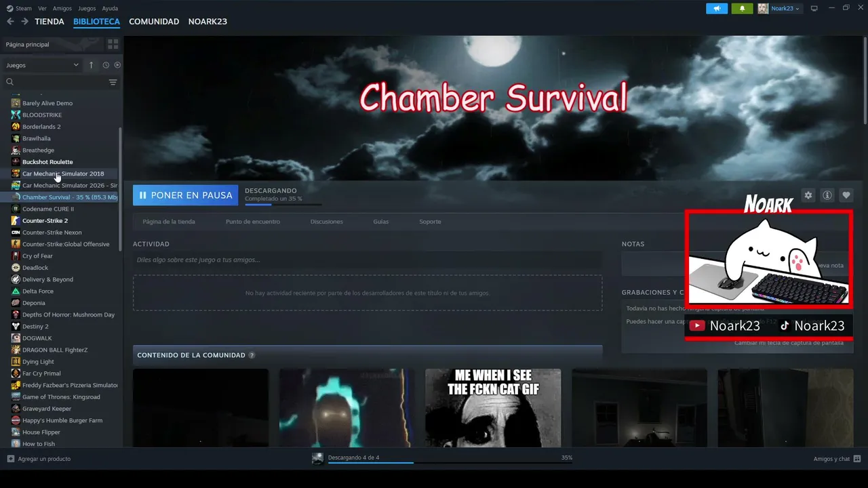Toggle ready-to-play filter in sidebar
The image size is (868, 488).
[117, 65]
